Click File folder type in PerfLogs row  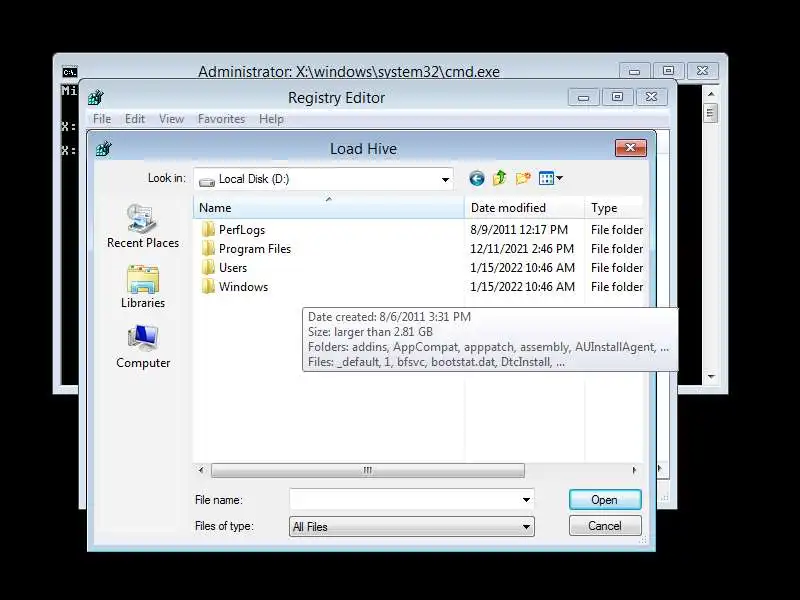(617, 230)
